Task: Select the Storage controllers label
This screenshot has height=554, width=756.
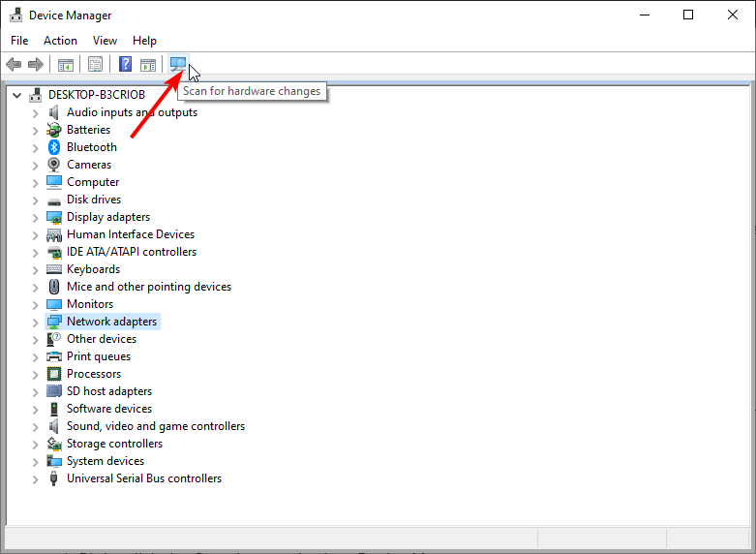Action: pyautogui.click(x=115, y=444)
